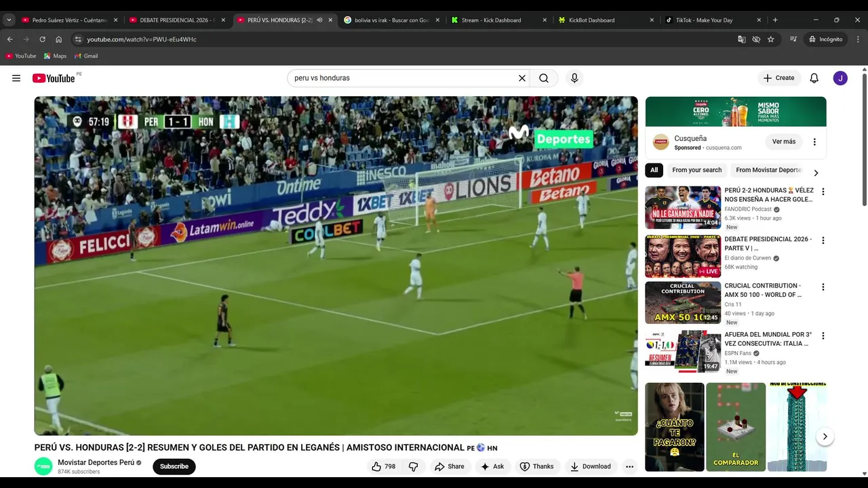
Task: Switch to Stream - Kick Dashboard tab
Action: tap(499, 20)
